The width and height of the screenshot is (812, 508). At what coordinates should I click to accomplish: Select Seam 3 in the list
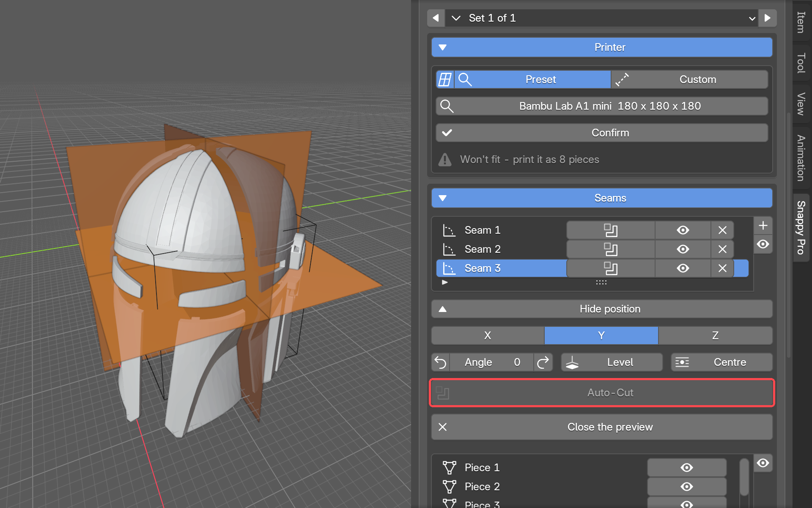pyautogui.click(x=501, y=268)
